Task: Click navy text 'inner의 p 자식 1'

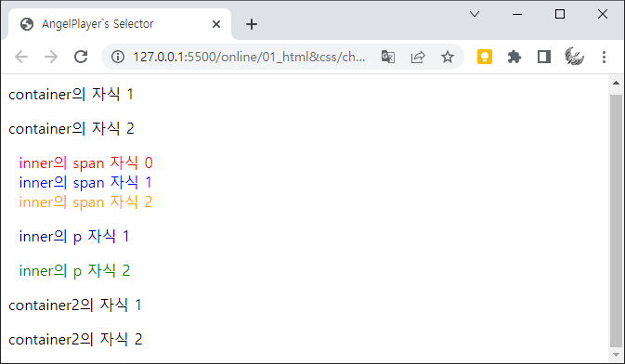Action: pos(74,237)
